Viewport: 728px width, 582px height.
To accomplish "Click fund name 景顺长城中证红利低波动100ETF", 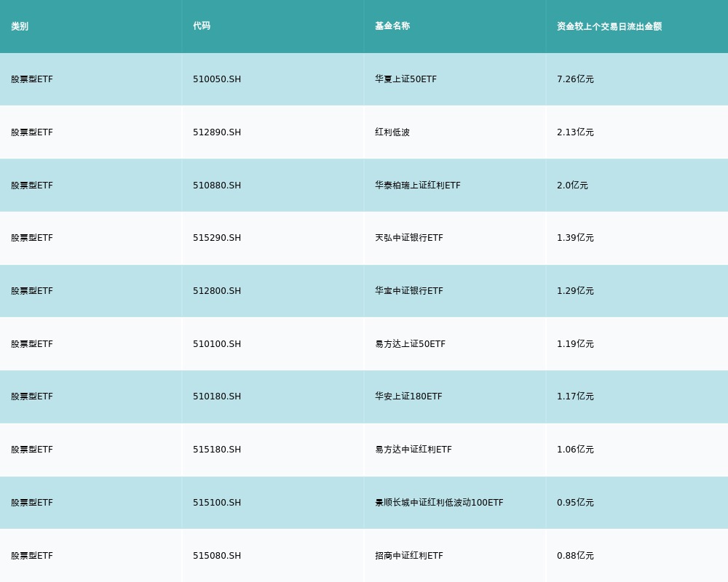I will 439,503.
